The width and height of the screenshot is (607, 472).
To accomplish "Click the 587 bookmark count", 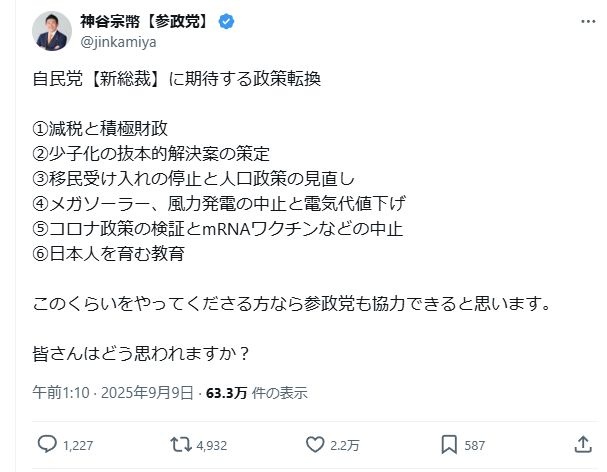I will point(475,444).
